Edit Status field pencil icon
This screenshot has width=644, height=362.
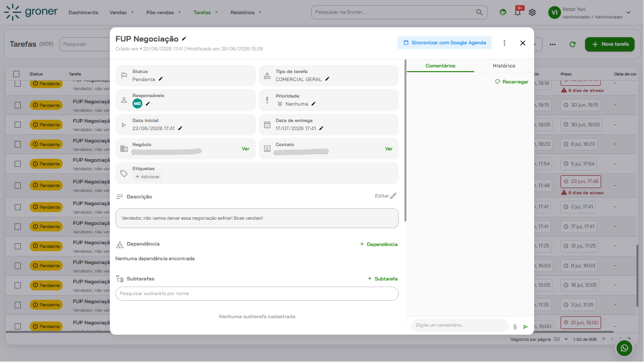[160, 79]
